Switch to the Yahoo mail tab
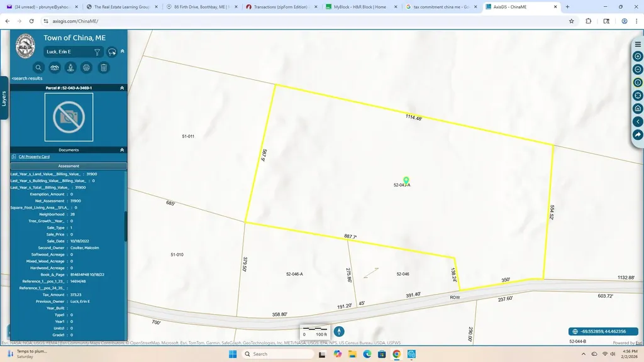 click(x=42, y=6)
